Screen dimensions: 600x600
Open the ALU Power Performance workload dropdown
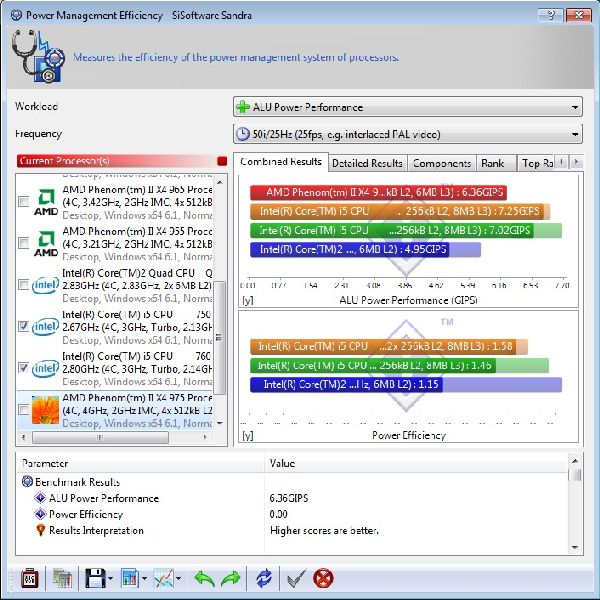(x=407, y=107)
